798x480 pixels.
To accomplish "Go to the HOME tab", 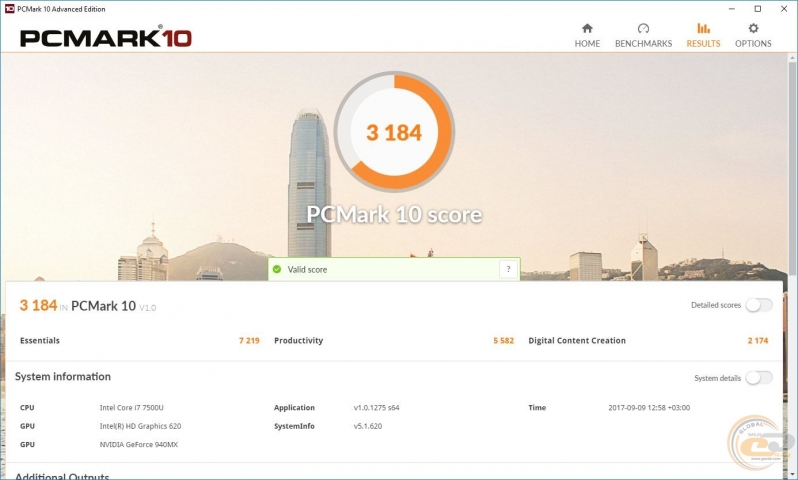I will (587, 36).
